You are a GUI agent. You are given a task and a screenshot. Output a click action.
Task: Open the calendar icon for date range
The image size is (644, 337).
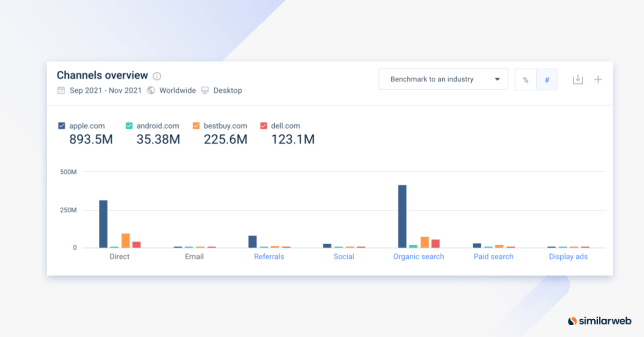click(61, 90)
